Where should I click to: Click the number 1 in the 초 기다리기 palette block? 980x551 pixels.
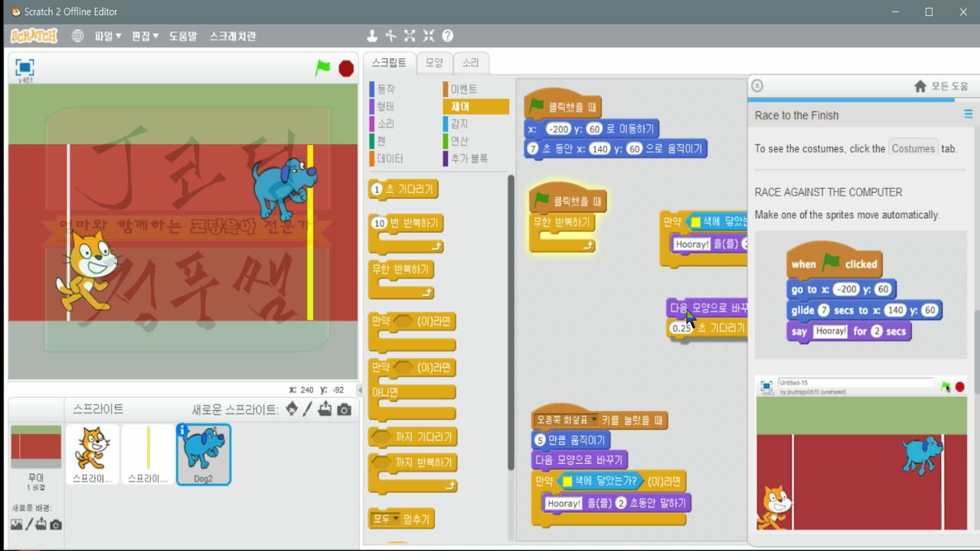coord(377,190)
